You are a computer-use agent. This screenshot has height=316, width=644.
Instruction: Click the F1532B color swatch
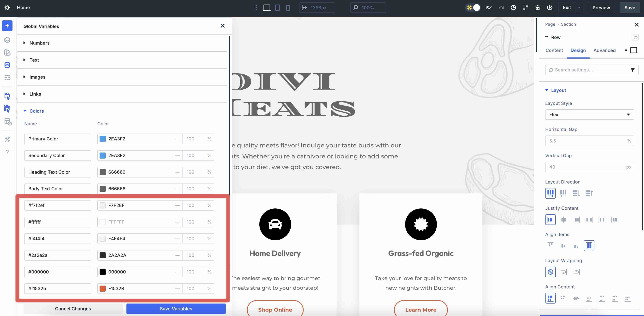pos(102,289)
